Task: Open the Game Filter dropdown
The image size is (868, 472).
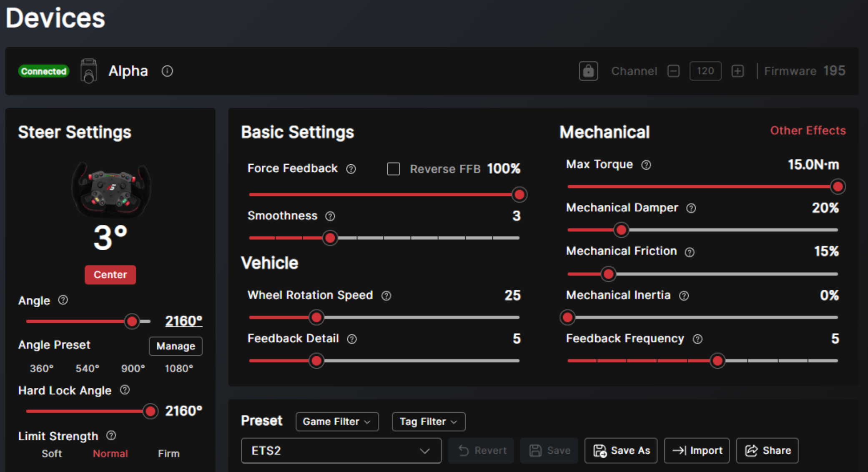Action: click(337, 422)
